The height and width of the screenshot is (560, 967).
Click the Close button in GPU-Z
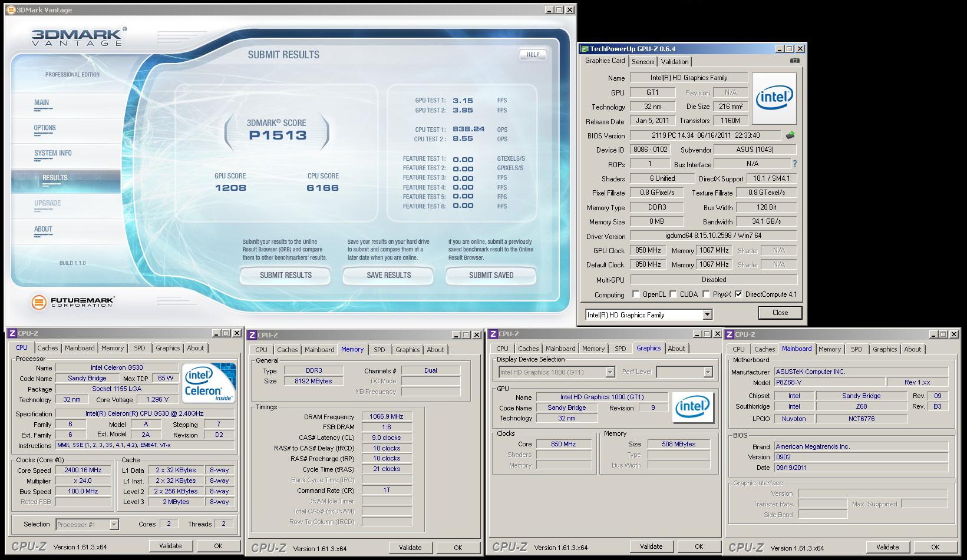coord(780,313)
